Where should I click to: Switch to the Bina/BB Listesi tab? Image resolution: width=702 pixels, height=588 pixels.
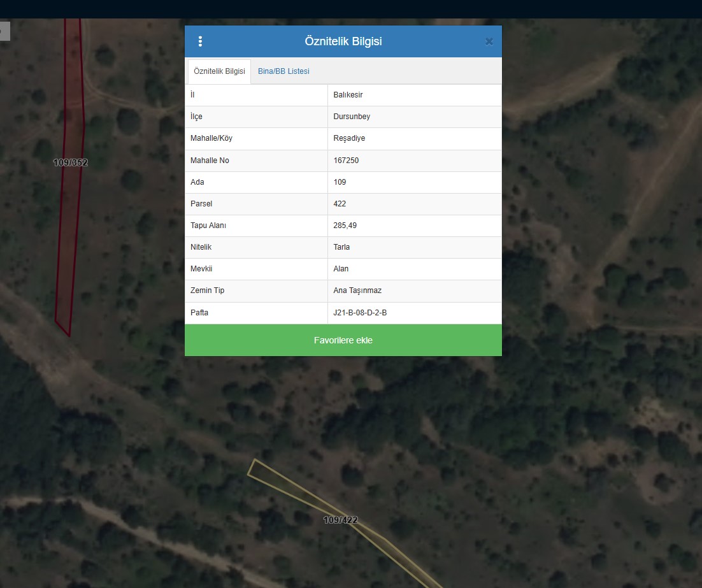pyautogui.click(x=283, y=71)
